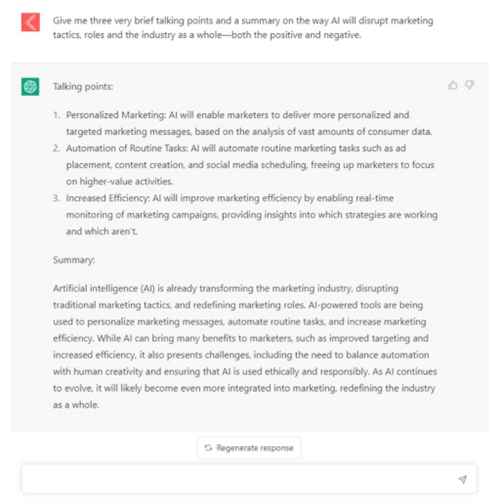Click list number '2.' marker
The image size is (500, 500).
point(57,148)
